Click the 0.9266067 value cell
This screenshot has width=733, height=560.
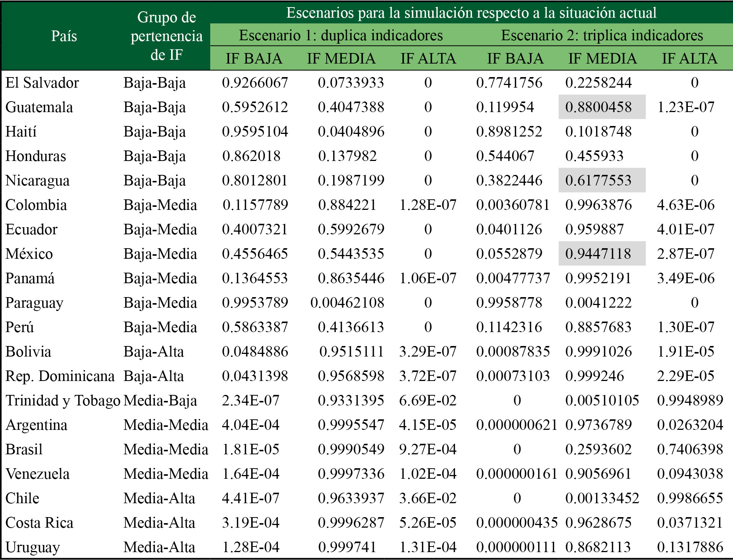[255, 83]
